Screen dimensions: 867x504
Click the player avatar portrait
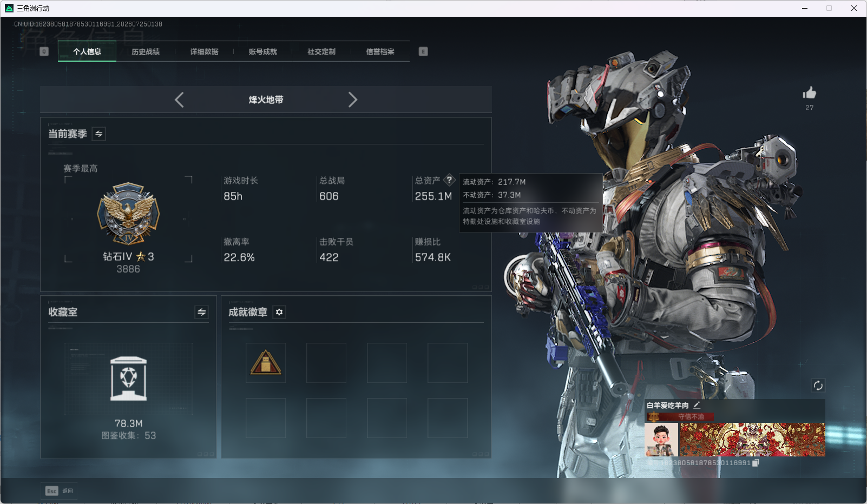[661, 440]
